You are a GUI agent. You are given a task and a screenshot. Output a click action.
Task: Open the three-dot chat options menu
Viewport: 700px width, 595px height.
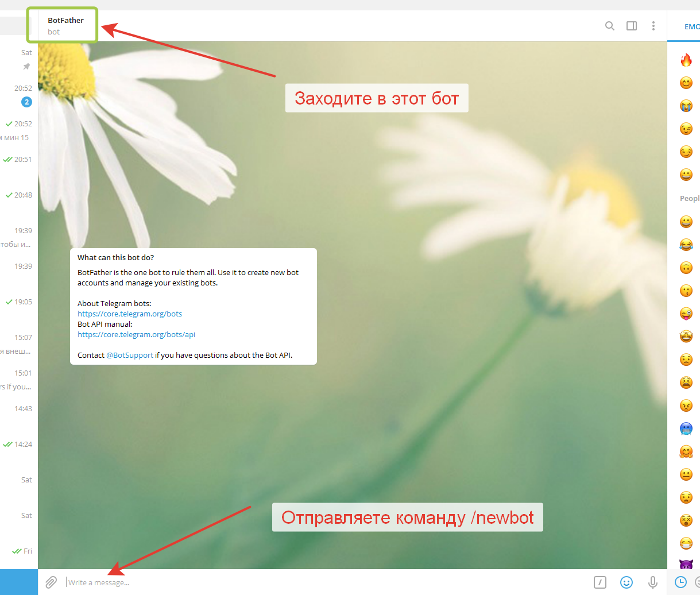pyautogui.click(x=653, y=26)
